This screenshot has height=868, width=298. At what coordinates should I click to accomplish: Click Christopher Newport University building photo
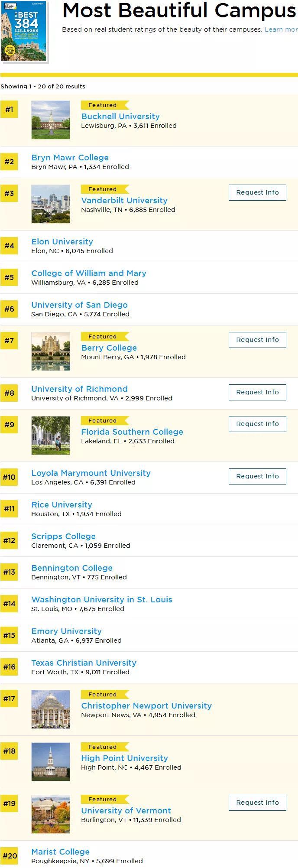(x=51, y=709)
